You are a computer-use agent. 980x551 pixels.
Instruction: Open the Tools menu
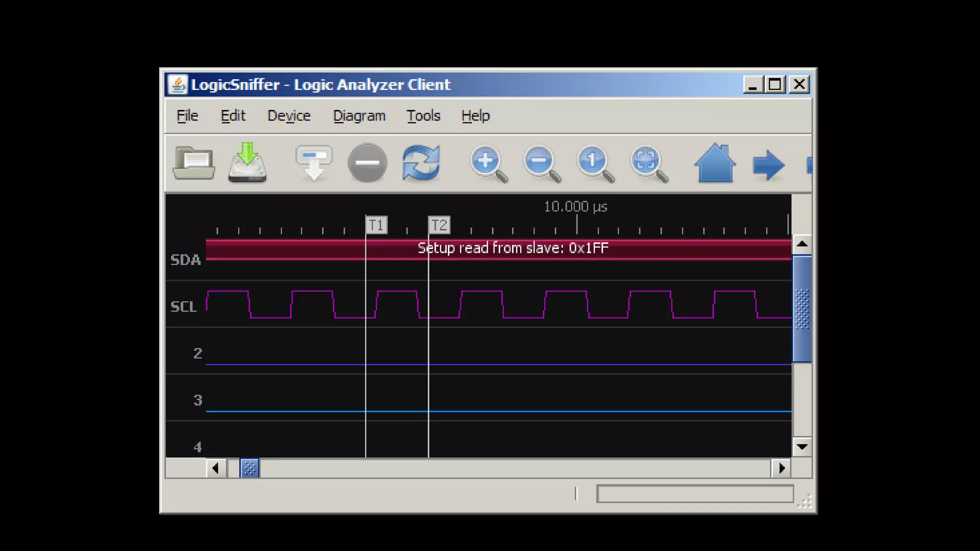point(423,116)
